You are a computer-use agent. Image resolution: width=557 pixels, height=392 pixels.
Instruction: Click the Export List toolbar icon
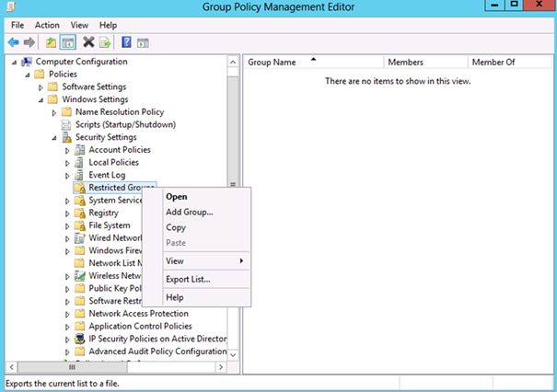coord(105,43)
